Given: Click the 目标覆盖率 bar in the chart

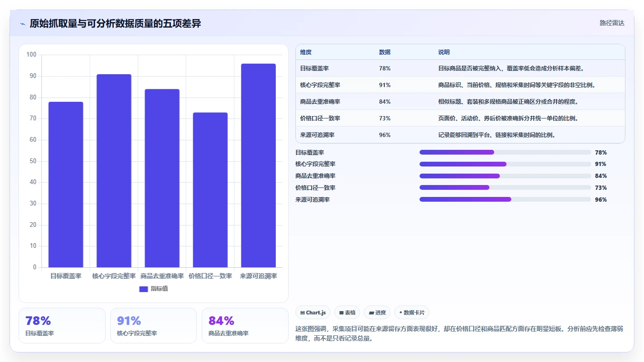Looking at the screenshot, I should coord(66,185).
